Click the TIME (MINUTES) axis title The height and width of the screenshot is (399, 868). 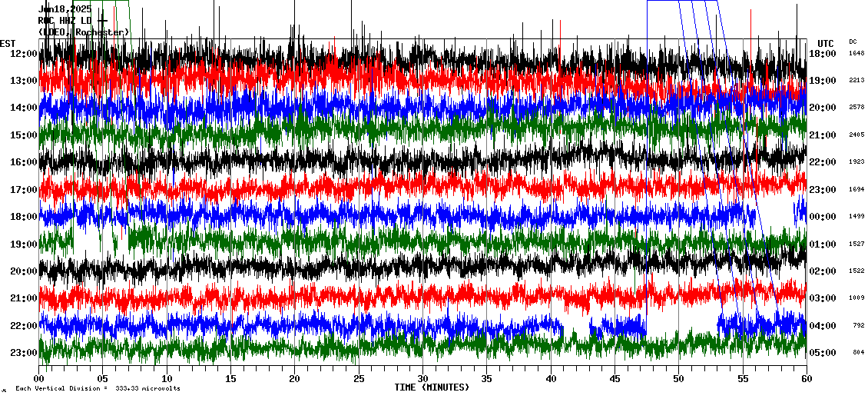point(432,387)
